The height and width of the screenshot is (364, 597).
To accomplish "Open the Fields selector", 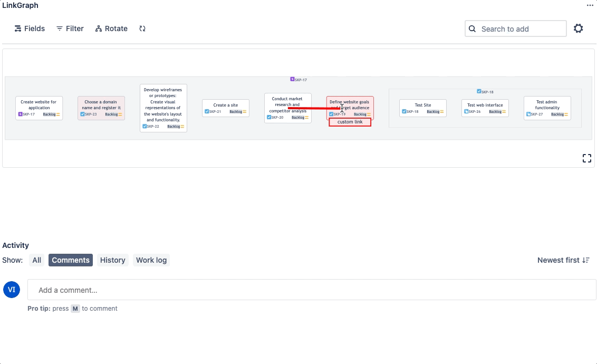I will 30,28.
